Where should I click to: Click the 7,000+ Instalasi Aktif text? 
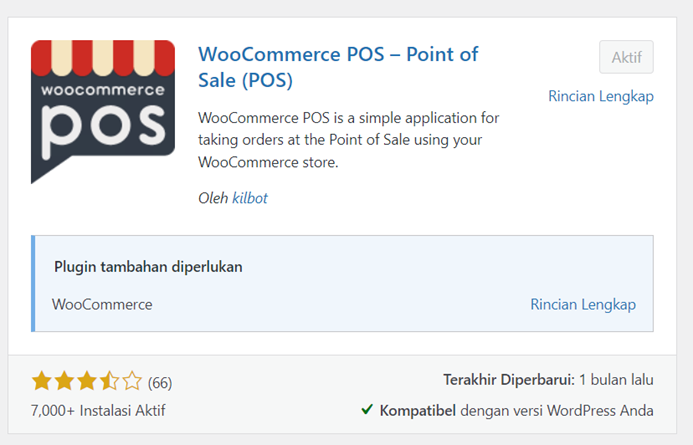click(98, 410)
